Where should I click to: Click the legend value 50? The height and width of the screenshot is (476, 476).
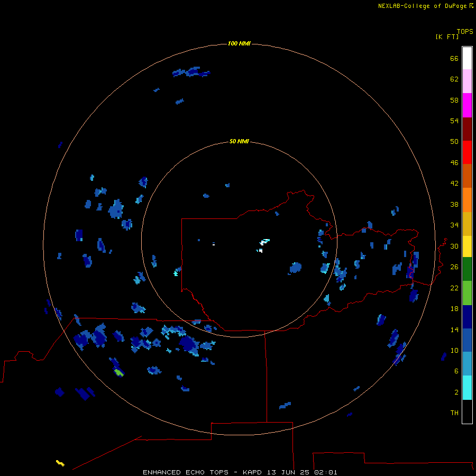pos(454,141)
